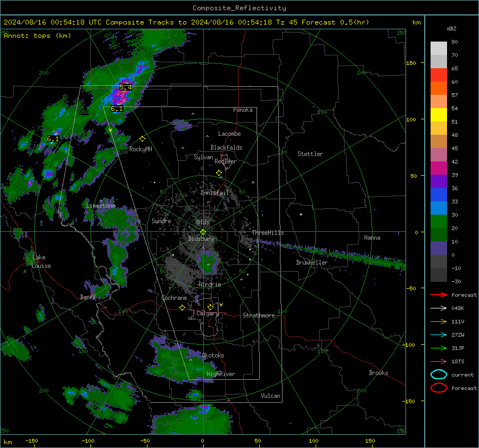
Task: Click the Stettler town label
Action: coord(310,154)
